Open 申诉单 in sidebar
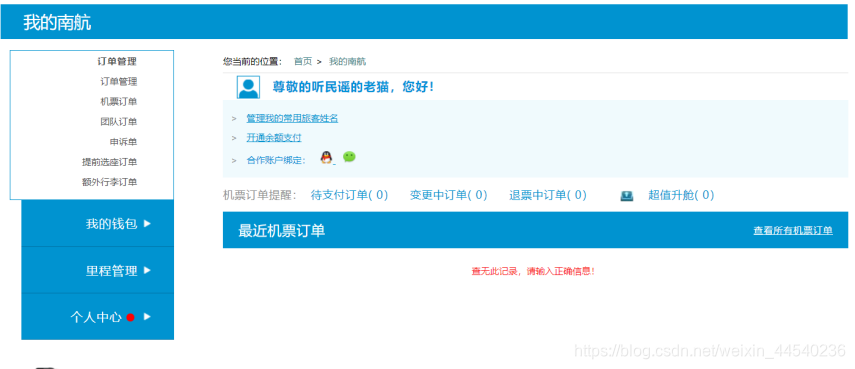 pyautogui.click(x=123, y=142)
